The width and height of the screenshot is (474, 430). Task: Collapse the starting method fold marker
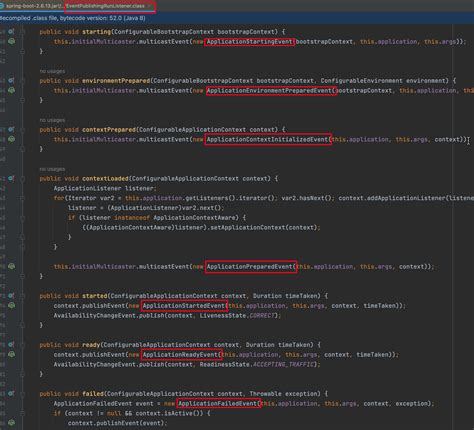(23, 32)
